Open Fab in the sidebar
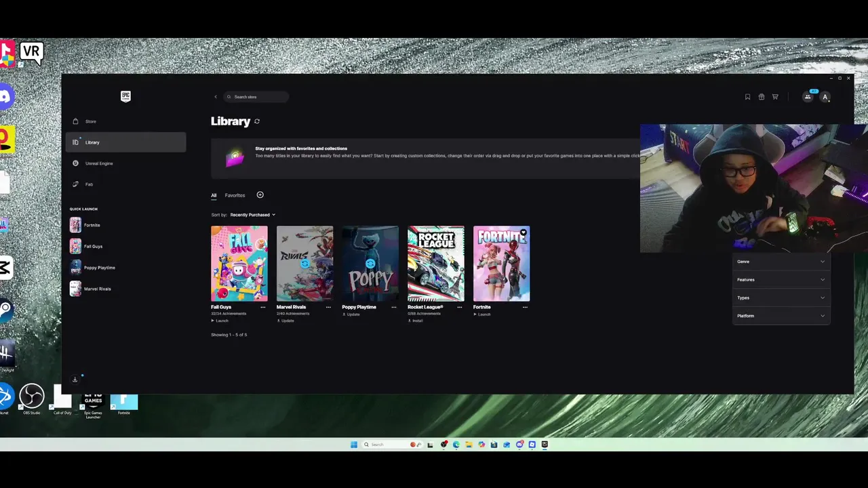Image resolution: width=868 pixels, height=488 pixels. [x=126, y=184]
